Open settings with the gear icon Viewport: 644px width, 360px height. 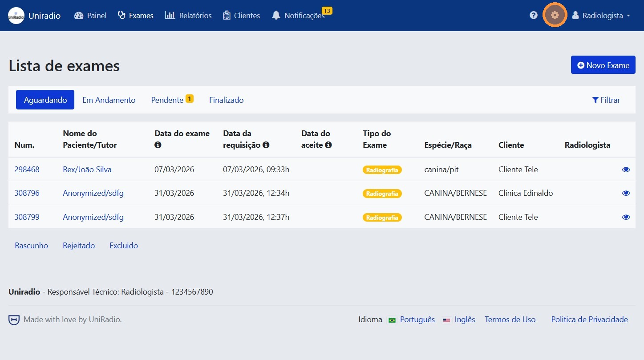pyautogui.click(x=555, y=15)
